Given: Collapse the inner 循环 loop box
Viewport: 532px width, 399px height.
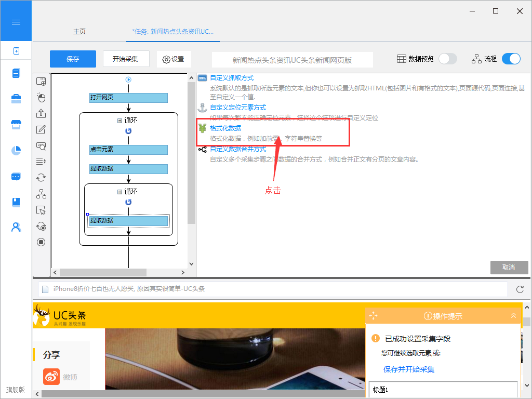Looking at the screenshot, I should [x=120, y=192].
